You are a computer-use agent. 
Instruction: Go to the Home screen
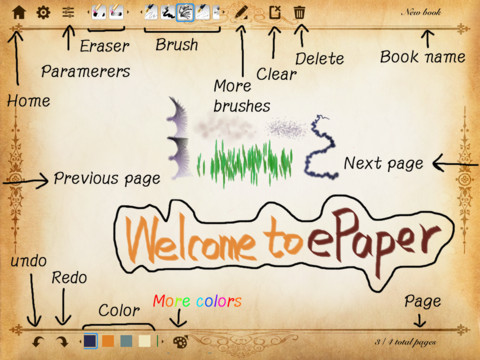click(19, 13)
